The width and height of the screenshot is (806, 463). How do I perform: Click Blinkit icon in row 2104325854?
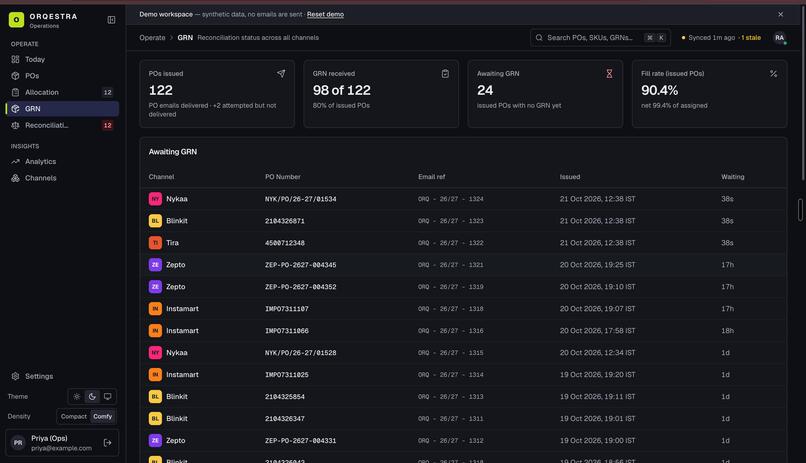point(155,397)
